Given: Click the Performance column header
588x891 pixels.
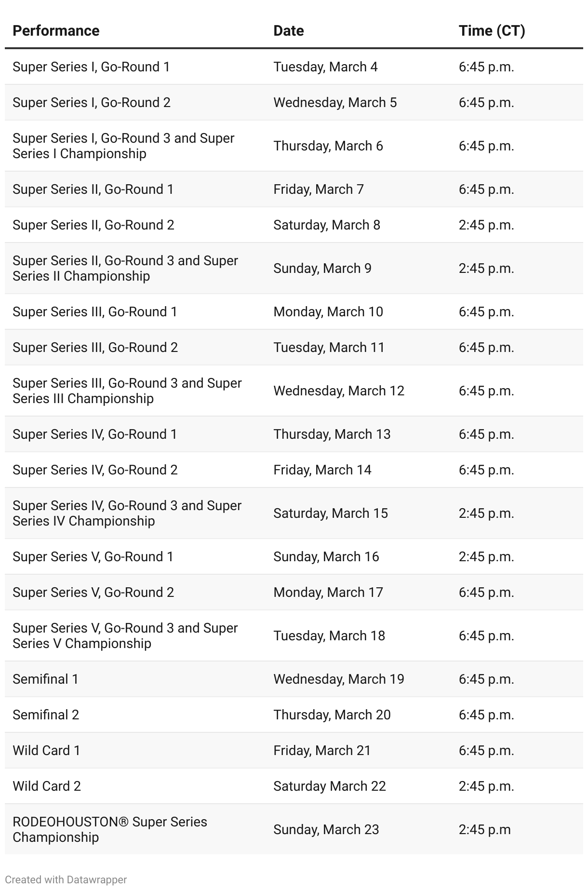Looking at the screenshot, I should pyautogui.click(x=56, y=31).
